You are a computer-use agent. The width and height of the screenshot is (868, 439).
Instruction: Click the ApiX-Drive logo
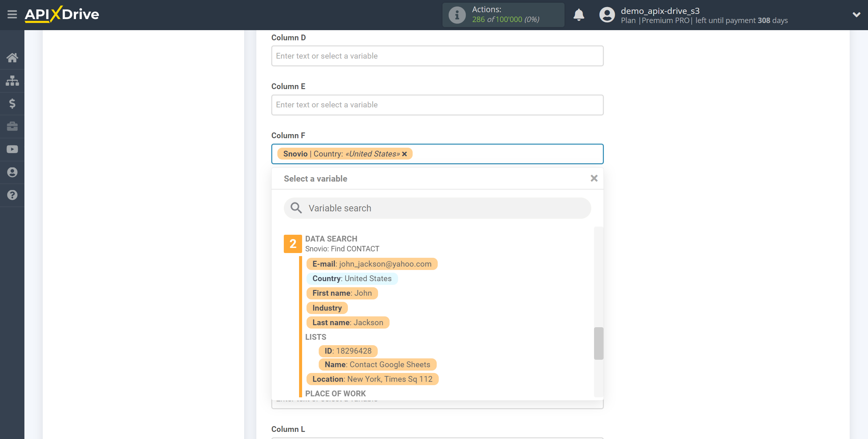pos(62,15)
